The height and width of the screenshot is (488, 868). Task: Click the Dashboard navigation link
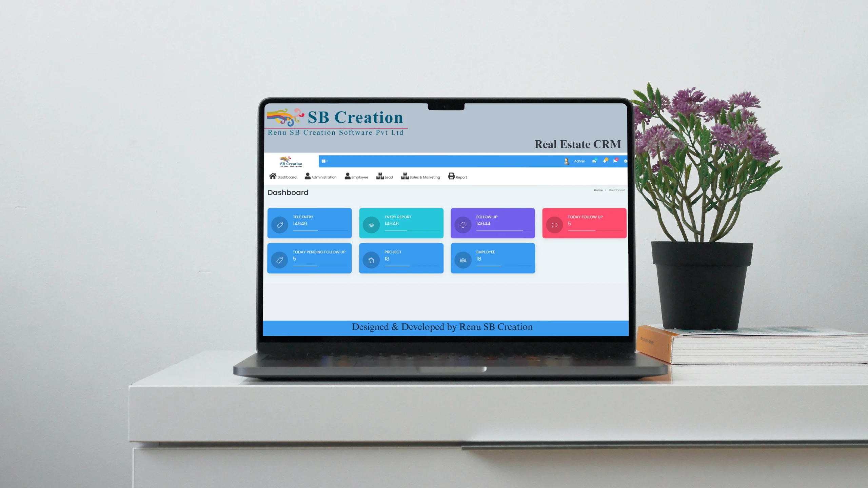pyautogui.click(x=282, y=176)
